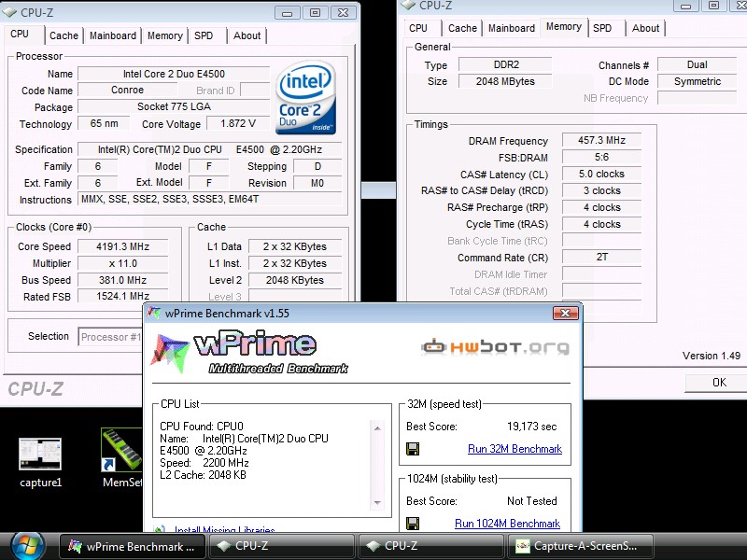This screenshot has height=560, width=747.
Task: Save 1024M score floppy disk icon
Action: coord(413,524)
